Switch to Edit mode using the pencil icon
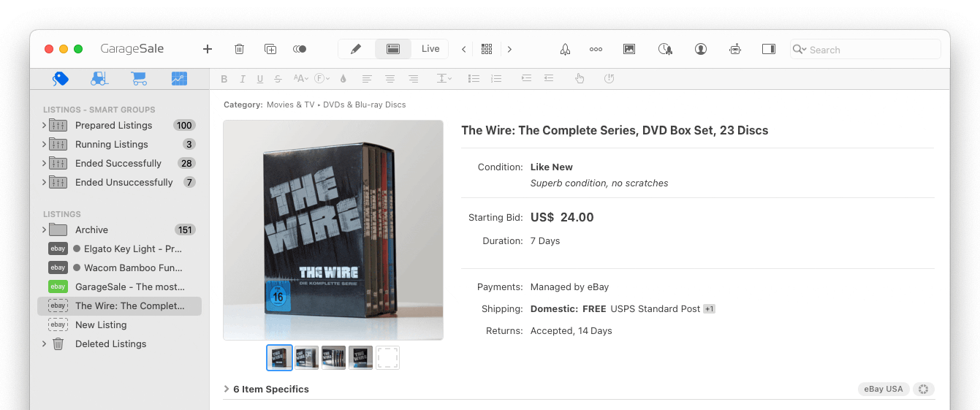The height and width of the screenshot is (410, 980). (x=356, y=49)
